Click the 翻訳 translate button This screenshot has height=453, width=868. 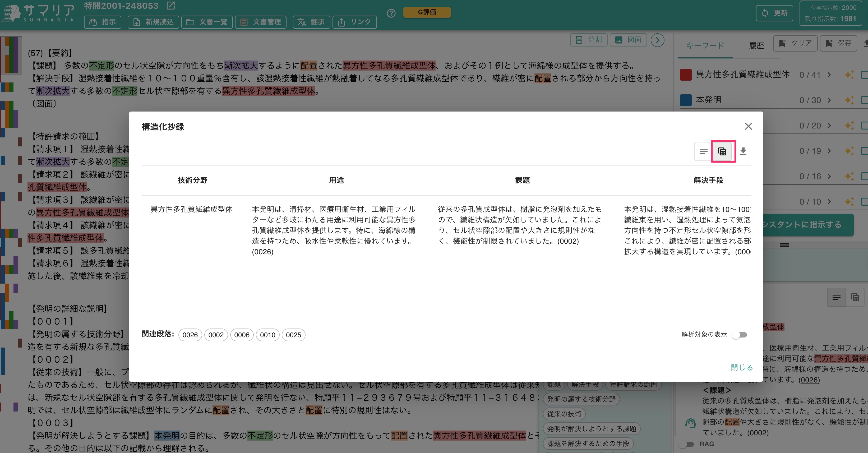pos(311,22)
